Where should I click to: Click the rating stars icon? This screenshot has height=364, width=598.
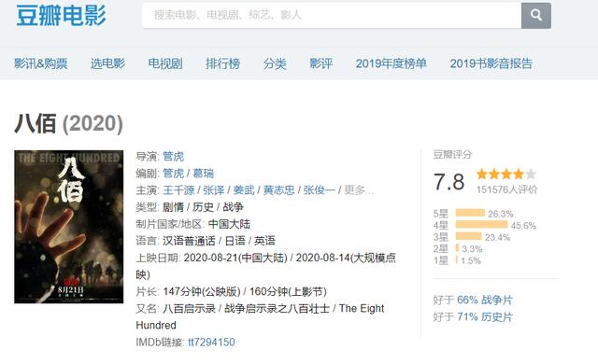(506, 175)
